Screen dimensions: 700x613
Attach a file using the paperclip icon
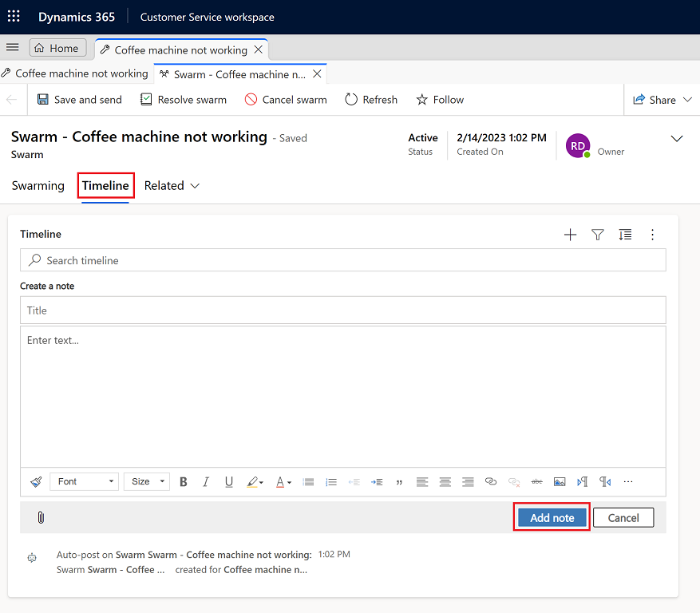tap(41, 517)
